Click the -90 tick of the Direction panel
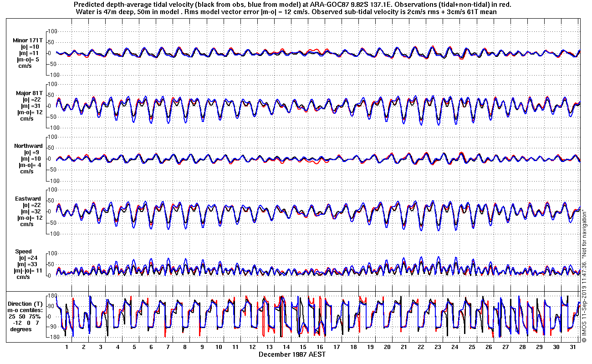Screen dimensions: 592x364 point(51,327)
